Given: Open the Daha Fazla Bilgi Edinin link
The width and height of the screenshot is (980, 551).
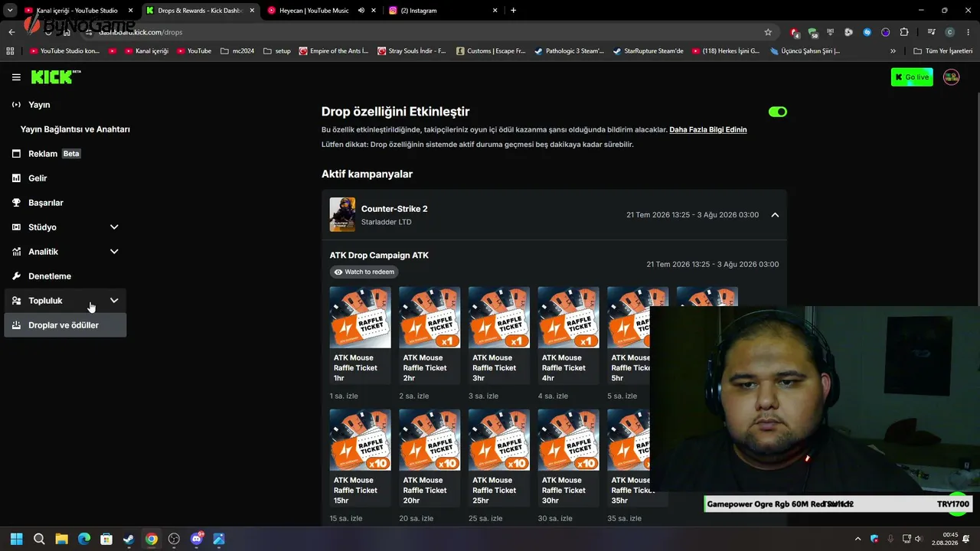Looking at the screenshot, I should click(708, 130).
